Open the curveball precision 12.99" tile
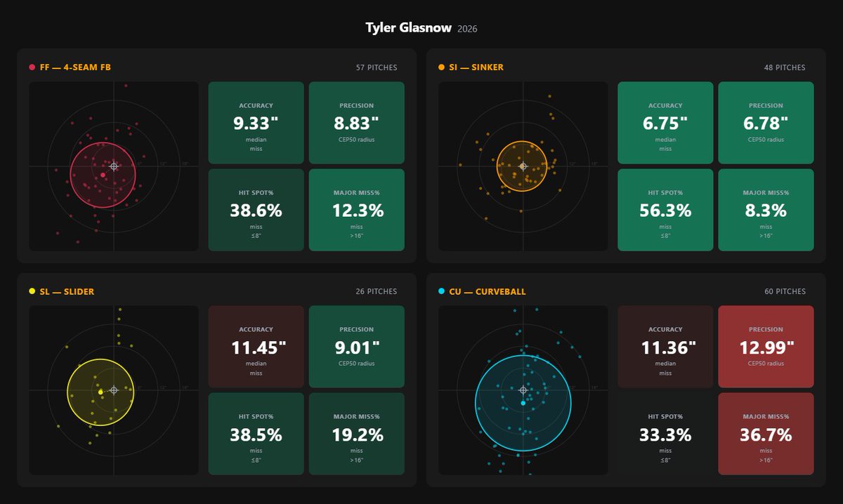 766,347
